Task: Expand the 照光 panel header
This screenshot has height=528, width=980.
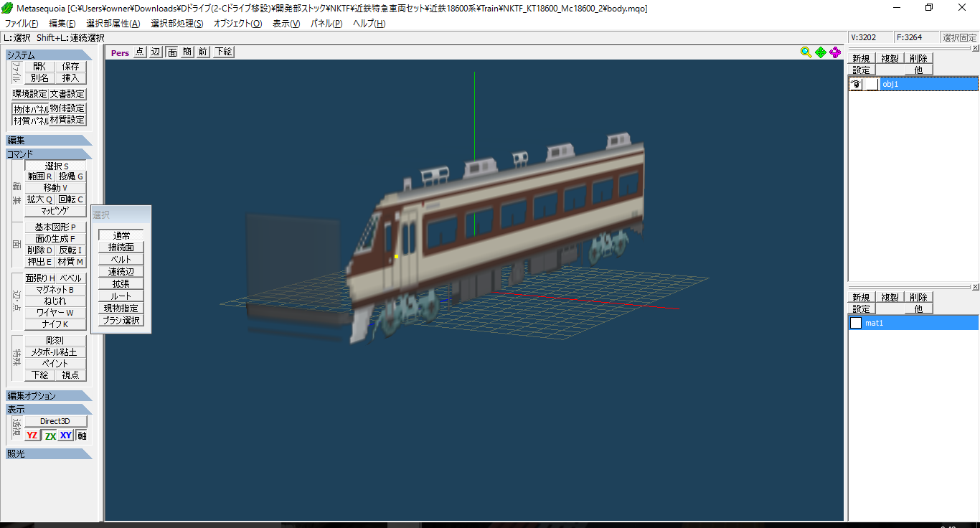Action: (x=49, y=453)
